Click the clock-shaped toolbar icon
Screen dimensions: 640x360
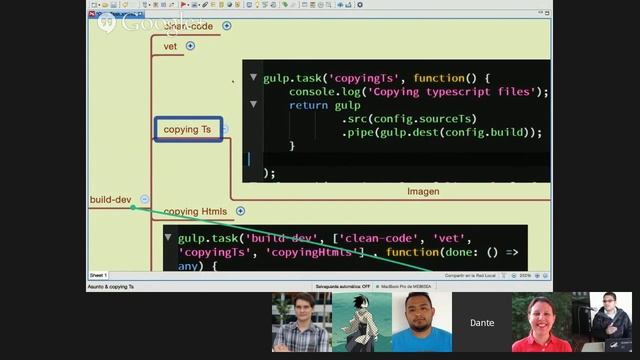coord(321,5)
